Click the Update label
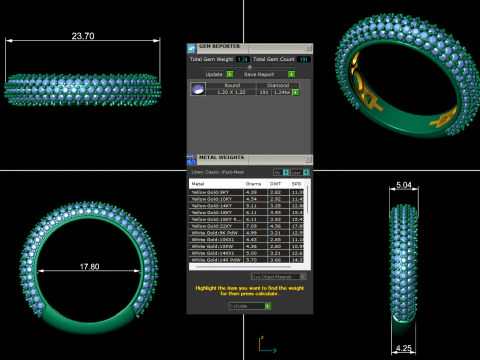The height and width of the screenshot is (360, 480). tap(214, 74)
